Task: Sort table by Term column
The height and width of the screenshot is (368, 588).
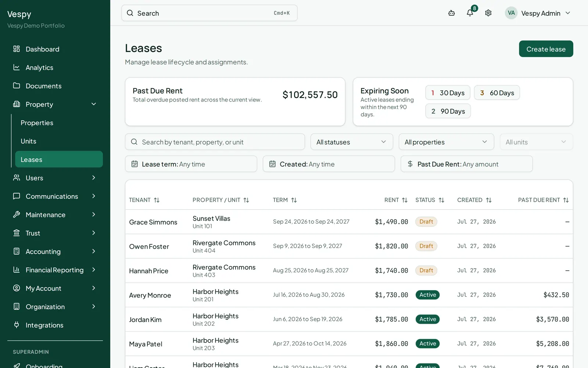Action: click(x=285, y=200)
